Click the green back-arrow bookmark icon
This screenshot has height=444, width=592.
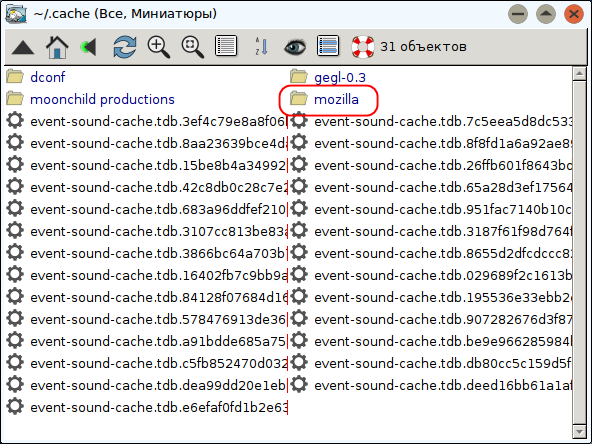pos(89,47)
